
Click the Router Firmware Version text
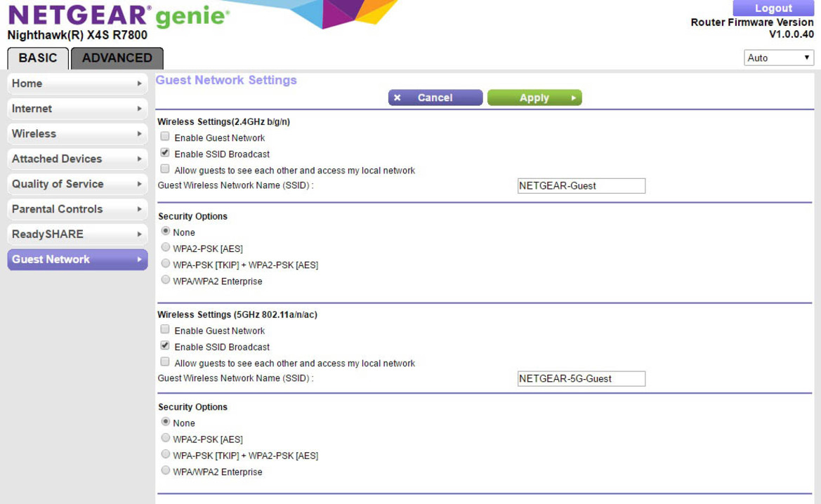click(x=752, y=22)
